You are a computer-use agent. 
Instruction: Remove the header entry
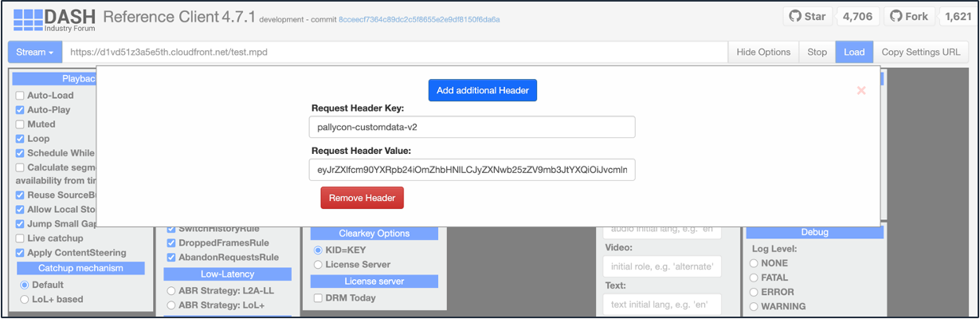point(363,198)
